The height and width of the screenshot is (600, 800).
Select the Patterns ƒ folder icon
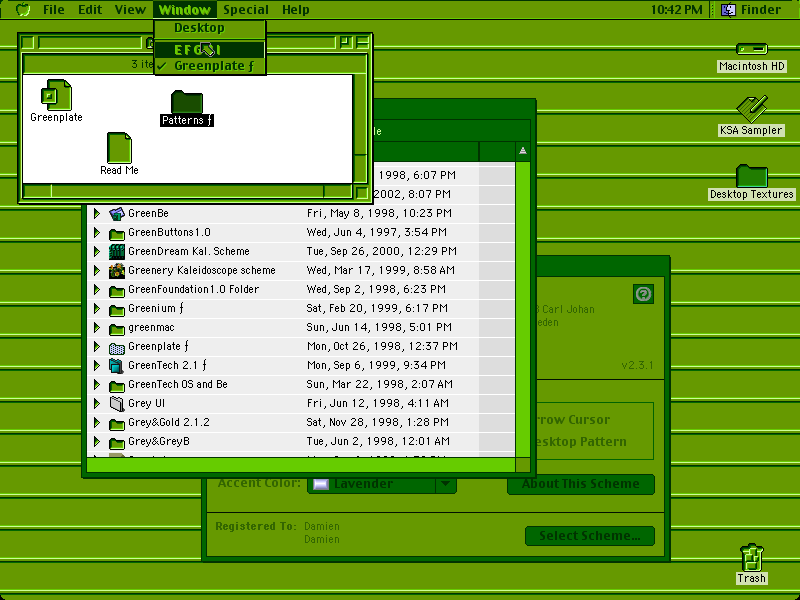coord(187,102)
